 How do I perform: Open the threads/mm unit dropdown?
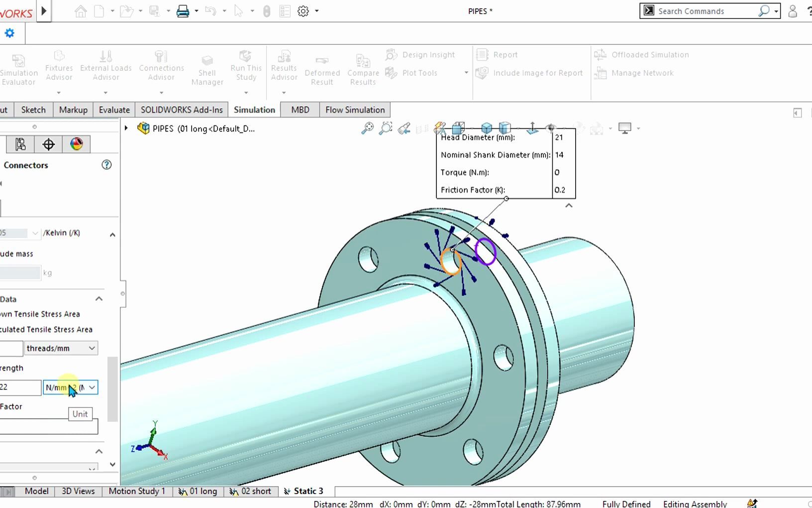(92, 348)
